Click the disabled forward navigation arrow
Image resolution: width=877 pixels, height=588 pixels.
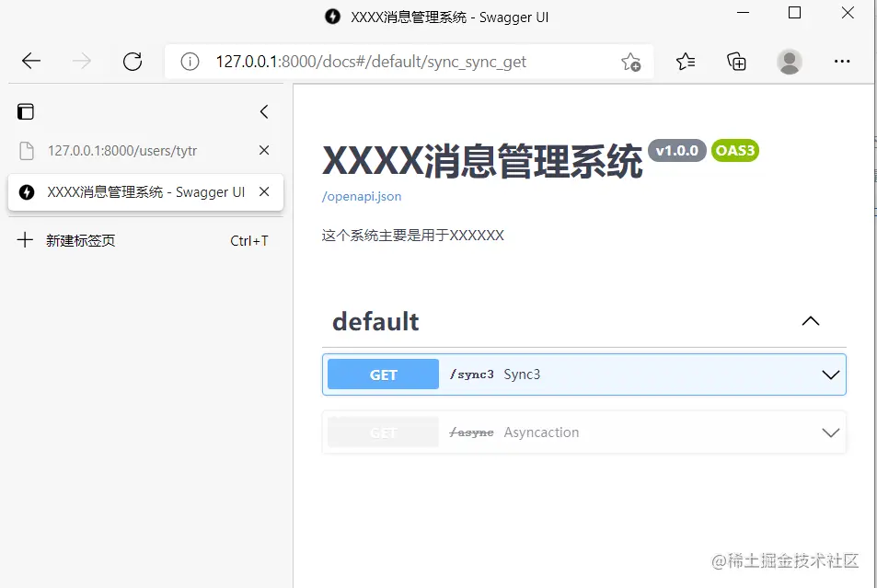(82, 61)
